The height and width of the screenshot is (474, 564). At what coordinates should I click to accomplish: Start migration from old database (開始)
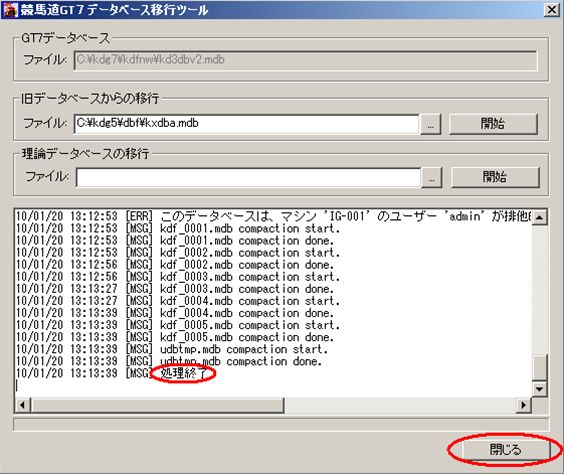click(x=493, y=124)
